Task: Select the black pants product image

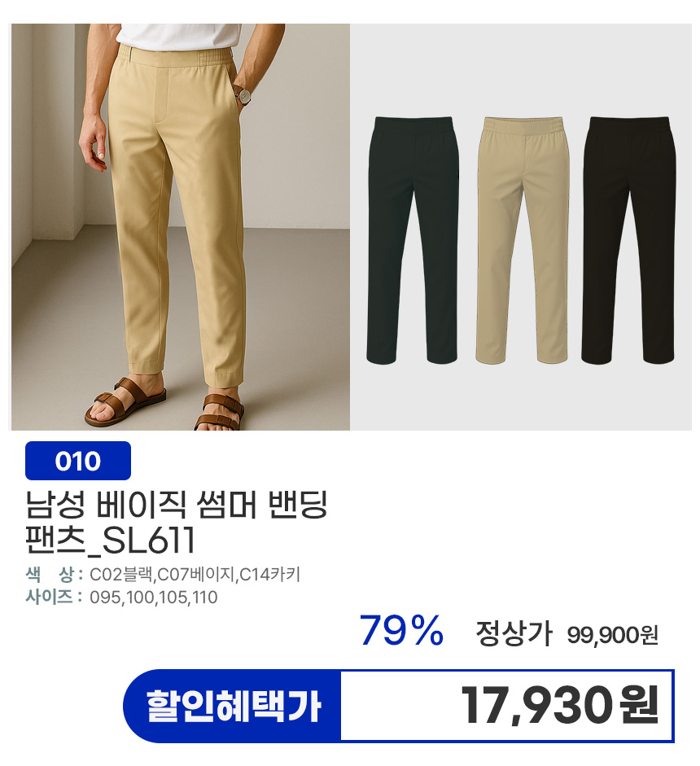Action: tap(628, 240)
